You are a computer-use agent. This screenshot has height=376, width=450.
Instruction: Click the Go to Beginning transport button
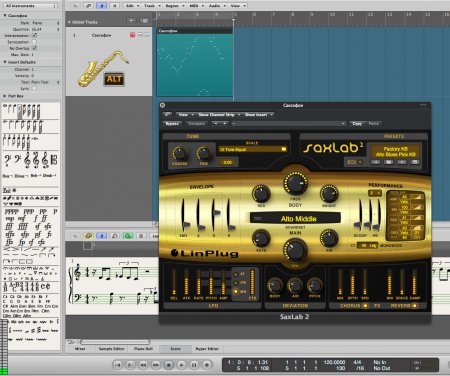click(117, 365)
